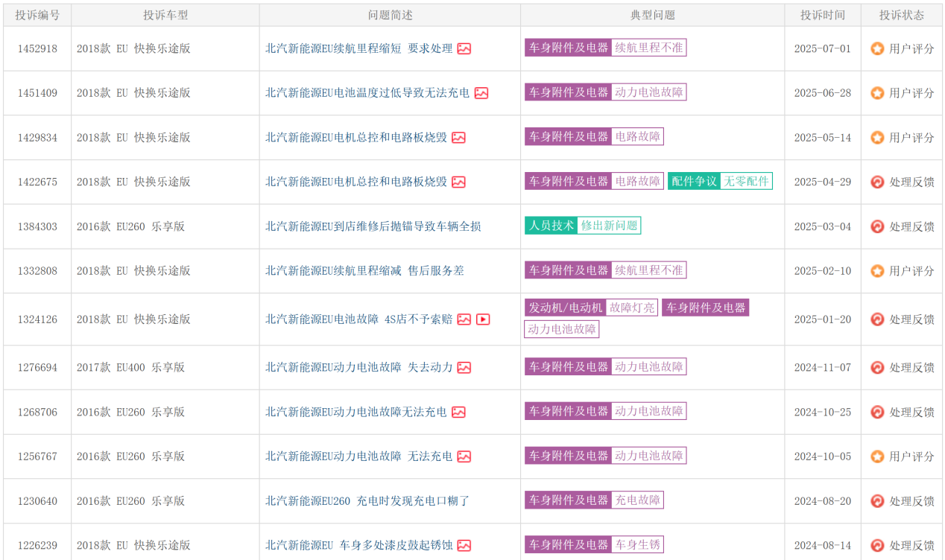Screen dimensions: 945x560
Task: Click the date 2024-08-20
Action: tap(823, 501)
